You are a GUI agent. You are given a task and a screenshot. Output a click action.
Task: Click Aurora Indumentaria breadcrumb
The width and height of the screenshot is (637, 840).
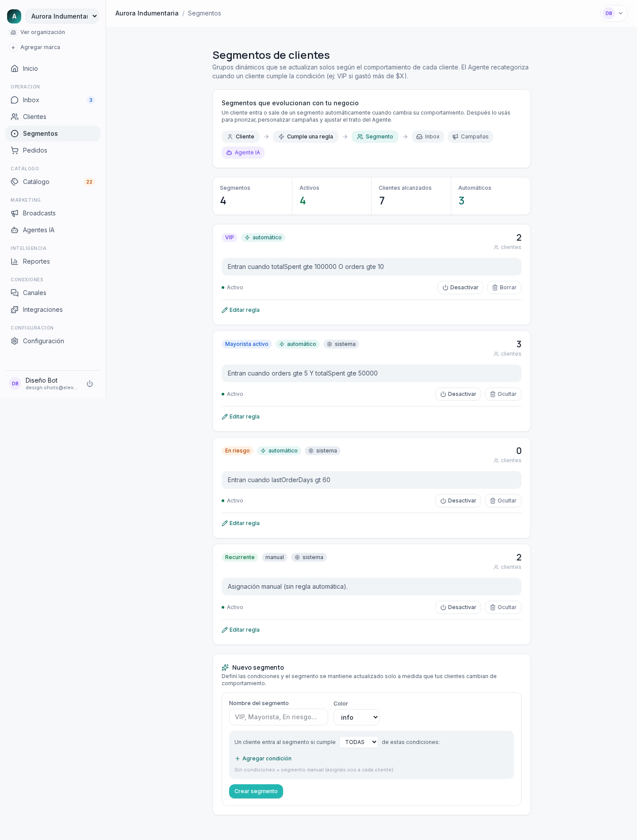pos(147,13)
